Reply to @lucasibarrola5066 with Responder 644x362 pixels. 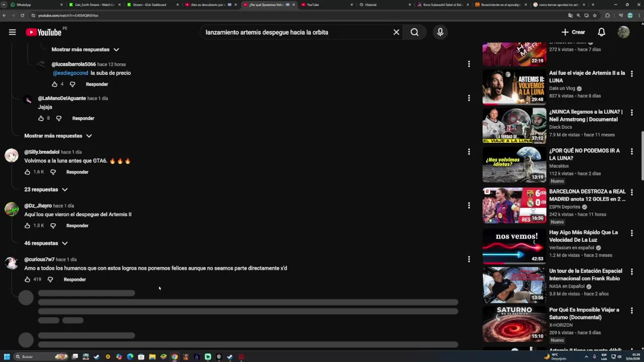click(x=97, y=84)
